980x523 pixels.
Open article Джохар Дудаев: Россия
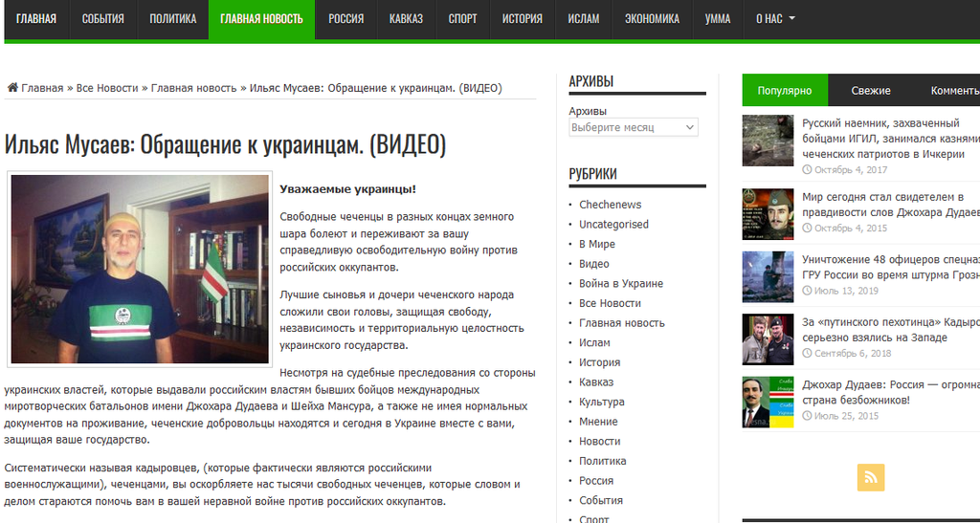click(x=891, y=392)
